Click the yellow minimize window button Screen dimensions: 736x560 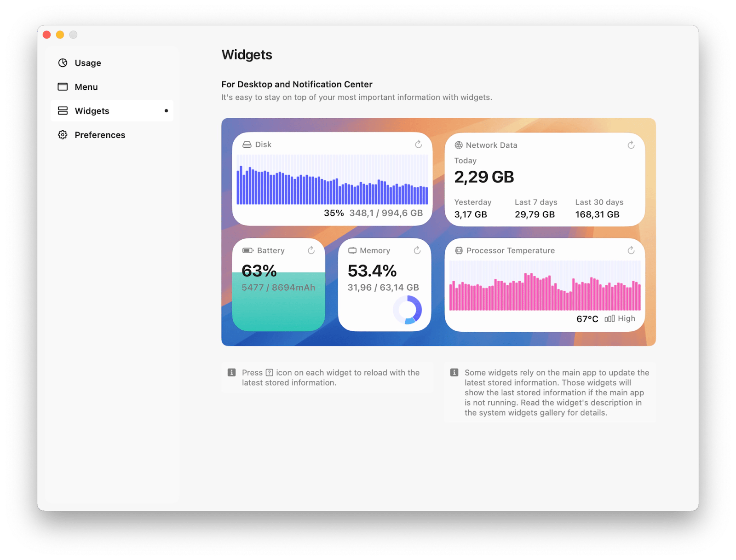click(60, 35)
